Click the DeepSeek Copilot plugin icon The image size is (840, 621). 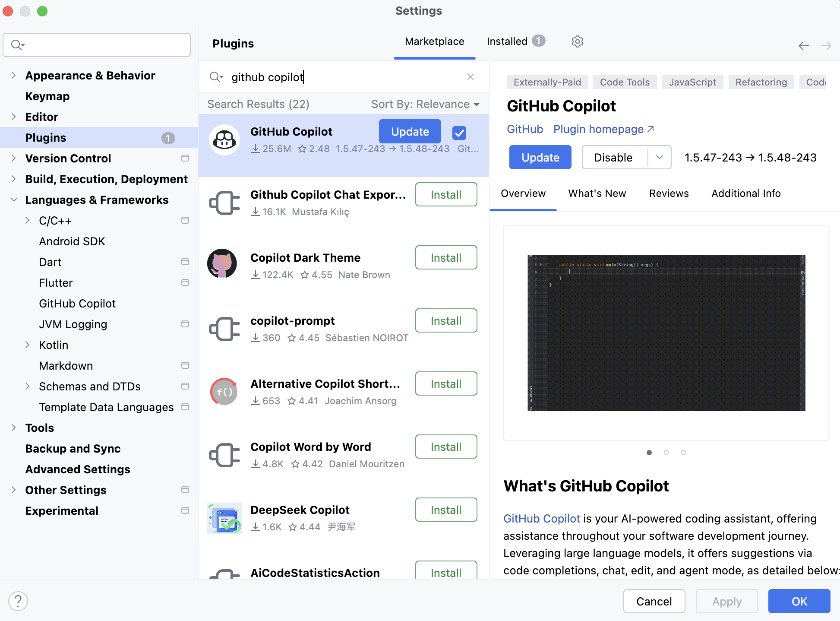click(x=224, y=518)
